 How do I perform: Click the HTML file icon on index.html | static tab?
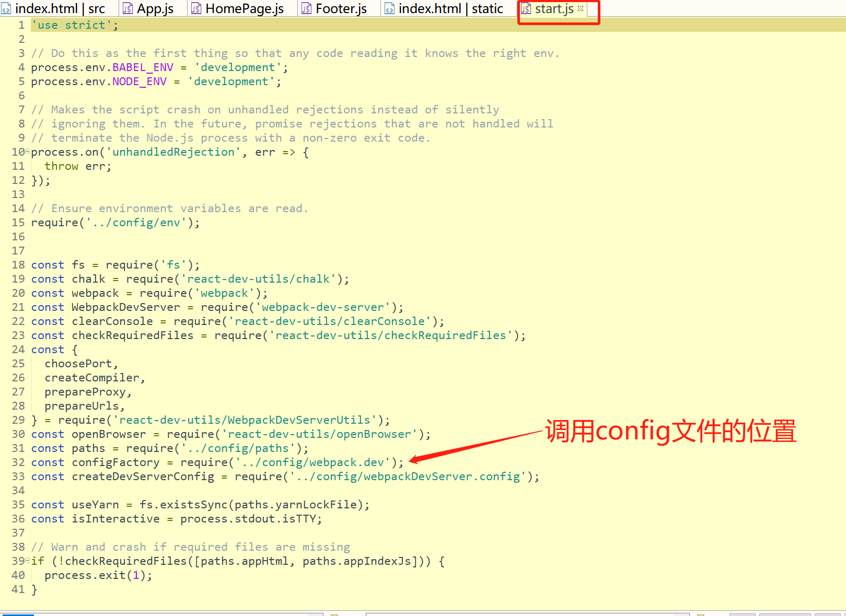tap(389, 8)
